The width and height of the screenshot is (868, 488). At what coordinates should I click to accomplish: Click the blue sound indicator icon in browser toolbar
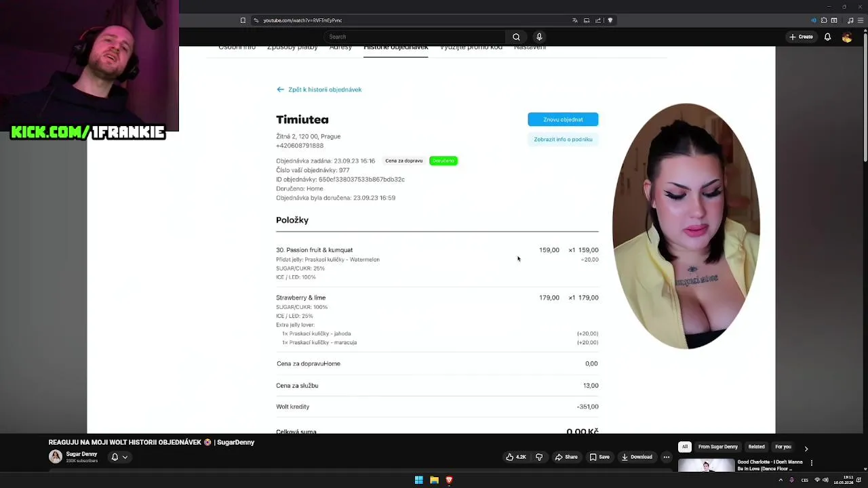(x=814, y=20)
